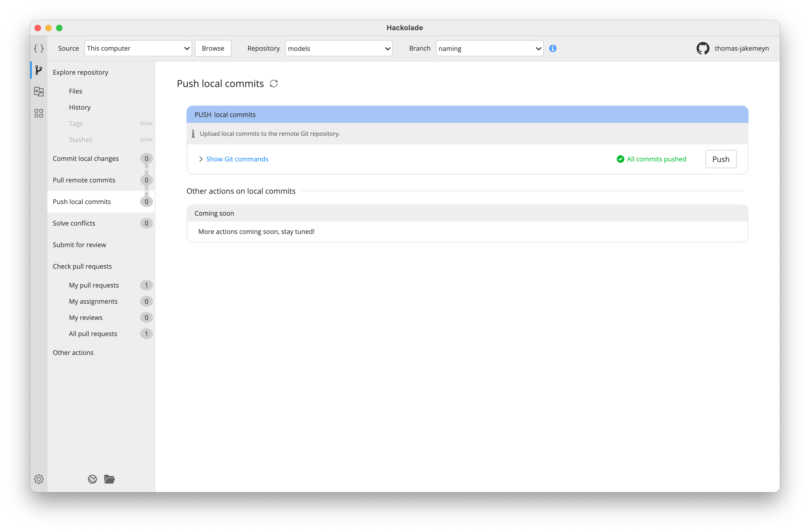Refresh the Push local commits view
Screen dimensions: 810x532
(274, 84)
